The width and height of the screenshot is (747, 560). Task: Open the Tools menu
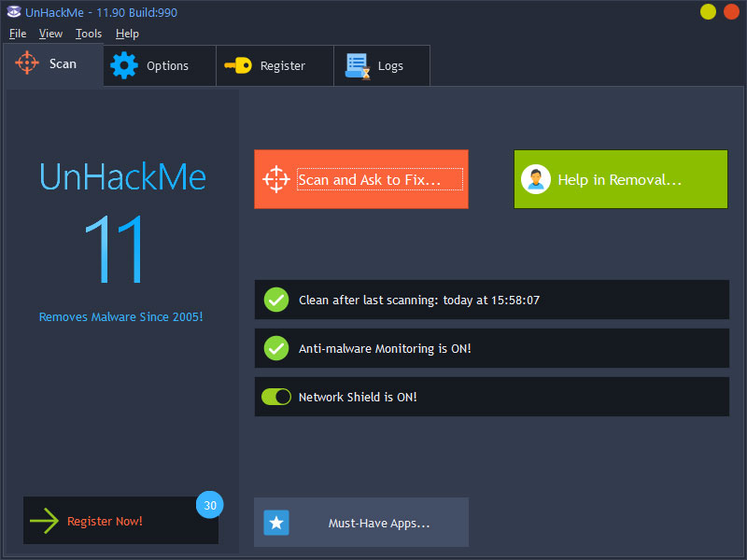[x=89, y=34]
